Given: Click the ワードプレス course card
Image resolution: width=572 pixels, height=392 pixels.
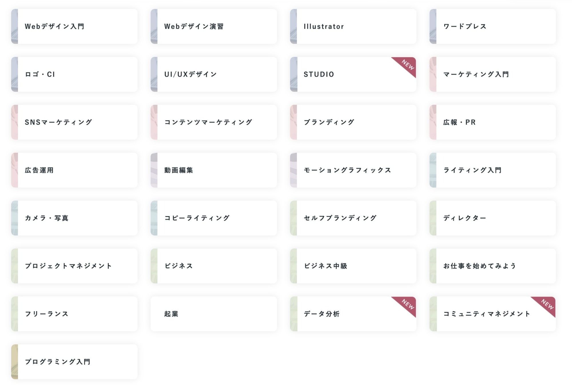Looking at the screenshot, I should (x=493, y=26).
